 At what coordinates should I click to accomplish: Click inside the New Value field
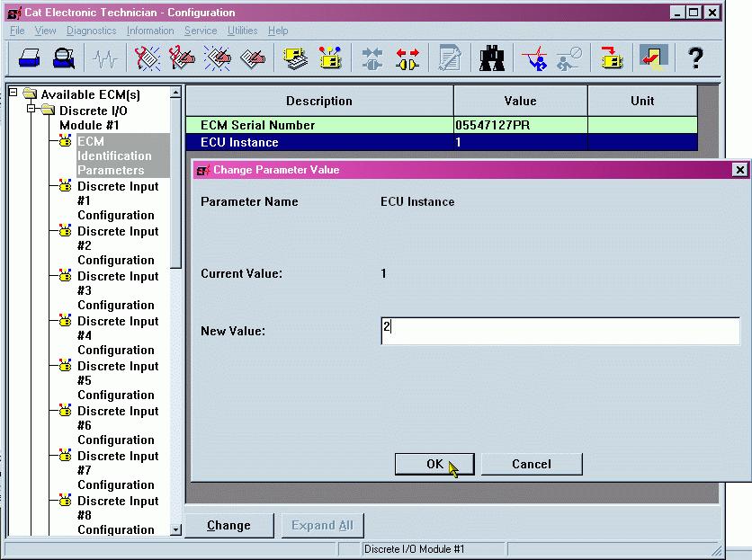click(x=560, y=331)
